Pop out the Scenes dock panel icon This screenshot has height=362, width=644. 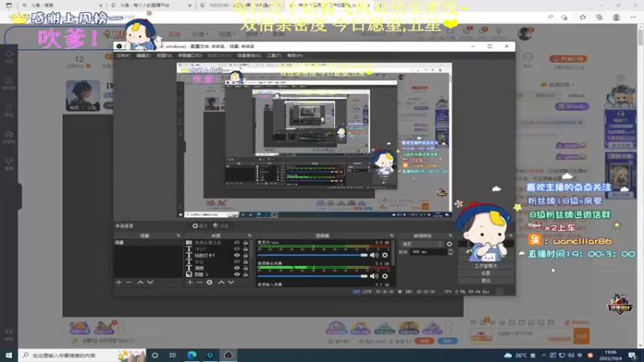178,236
